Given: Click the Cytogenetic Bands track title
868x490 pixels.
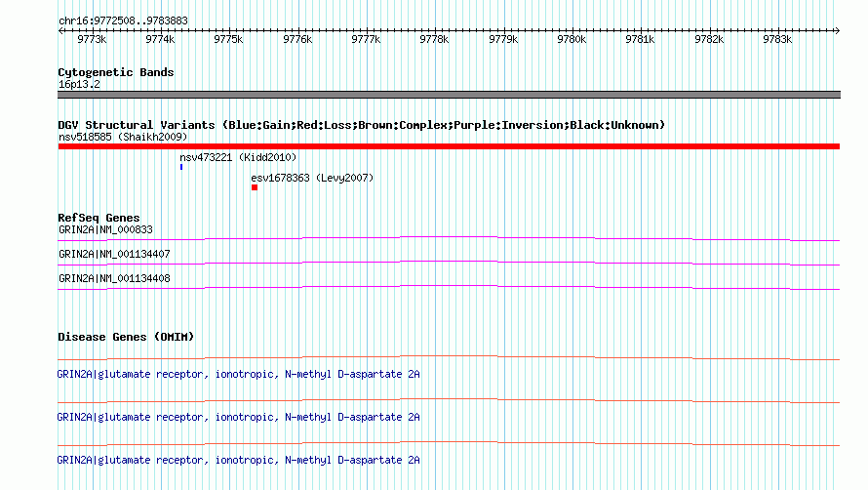Looking at the screenshot, I should (116, 72).
